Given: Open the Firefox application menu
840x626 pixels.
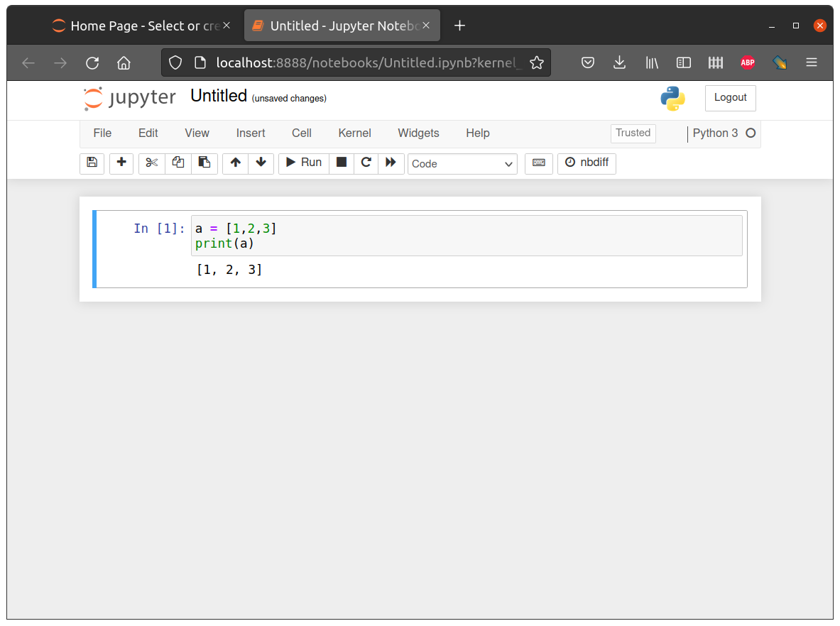Looking at the screenshot, I should [811, 62].
